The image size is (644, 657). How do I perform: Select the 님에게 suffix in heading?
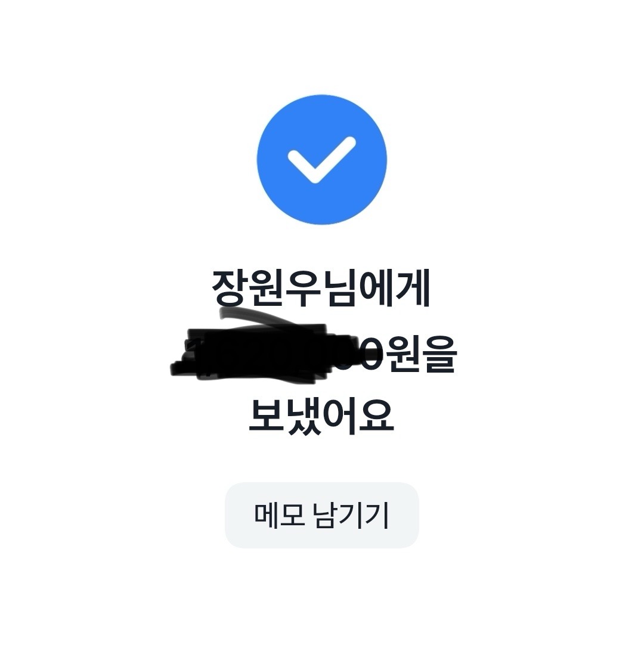pyautogui.click(x=376, y=289)
